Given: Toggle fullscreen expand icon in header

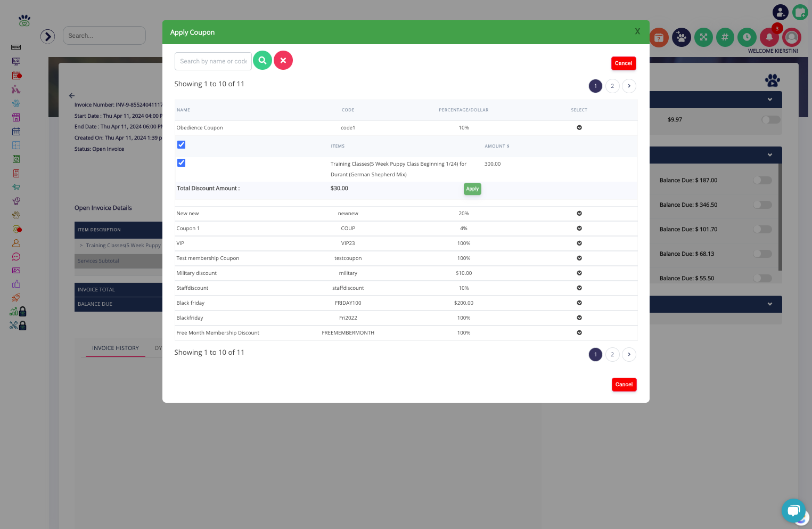Looking at the screenshot, I should 703,37.
